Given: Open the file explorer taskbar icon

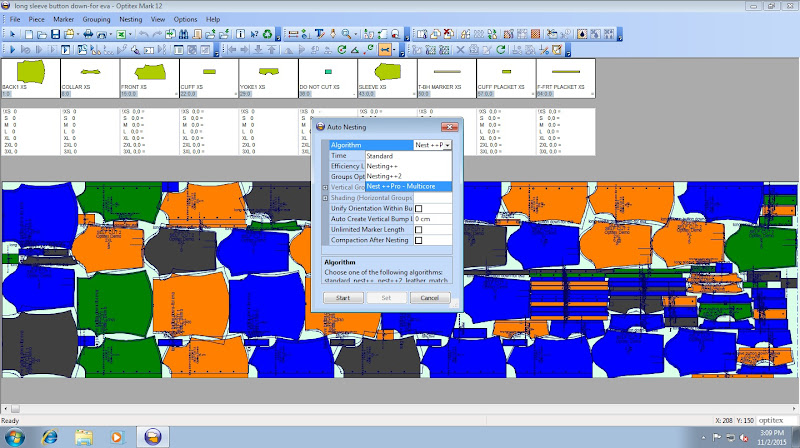Looking at the screenshot, I should coord(84,437).
